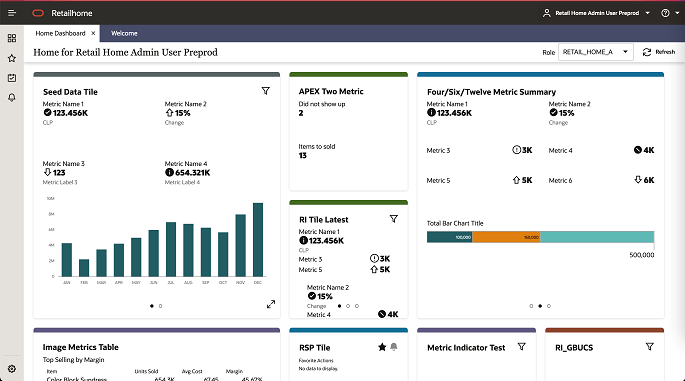Select second page dot on Seed Data Tile
The height and width of the screenshot is (381, 685).
pos(160,306)
